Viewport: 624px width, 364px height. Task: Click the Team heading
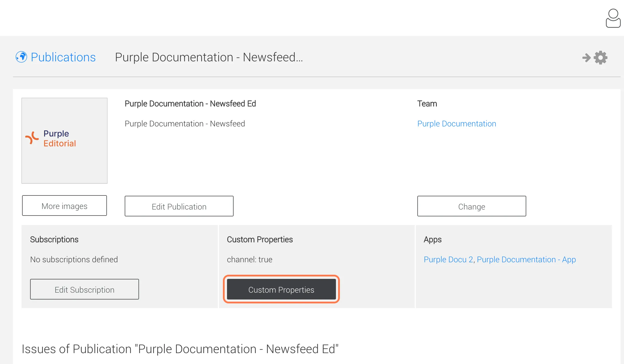tap(427, 103)
